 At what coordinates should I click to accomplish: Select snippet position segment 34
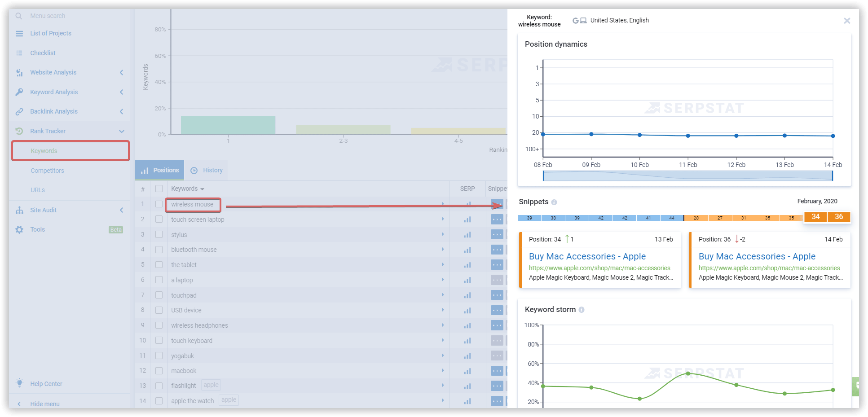coord(815,217)
